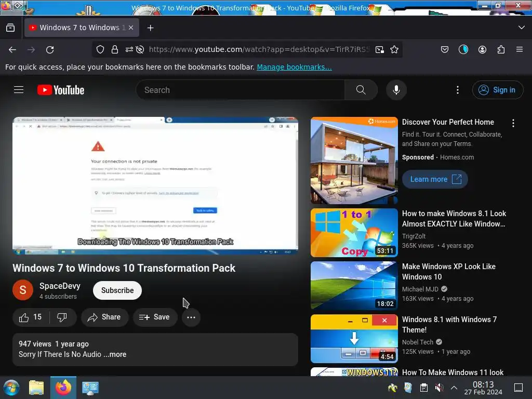Viewport: 532px width, 399px height.
Task: Reload the current page
Action: click(50, 49)
